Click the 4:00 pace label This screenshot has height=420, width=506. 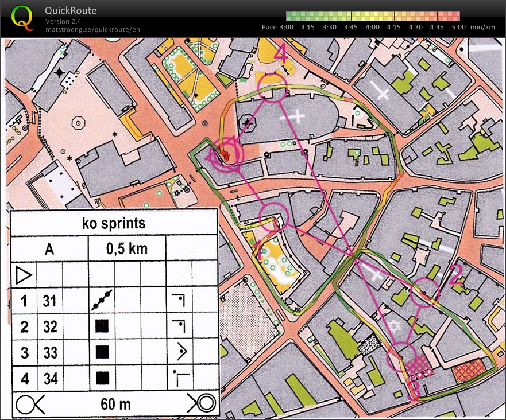pos(372,27)
